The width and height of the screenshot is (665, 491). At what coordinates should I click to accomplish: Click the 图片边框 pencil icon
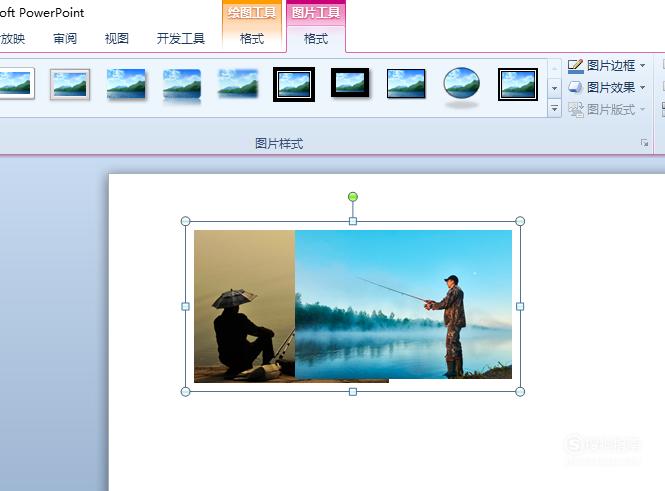pyautogui.click(x=575, y=66)
